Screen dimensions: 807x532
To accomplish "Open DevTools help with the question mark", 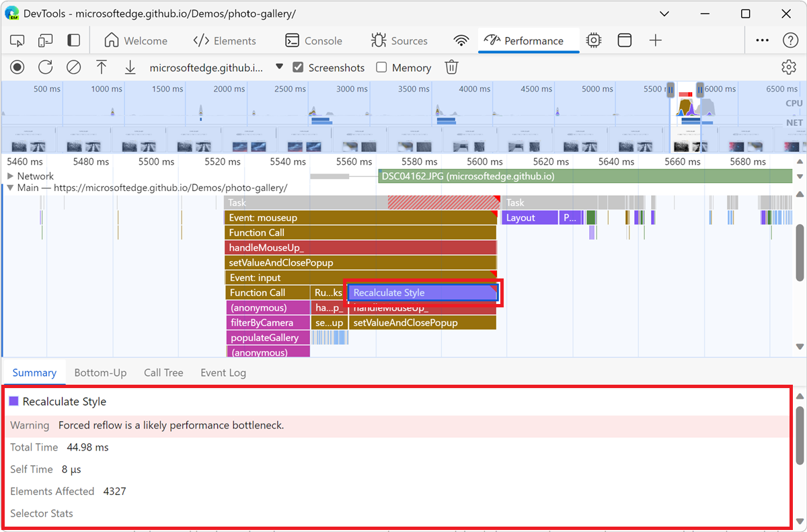I will (789, 40).
